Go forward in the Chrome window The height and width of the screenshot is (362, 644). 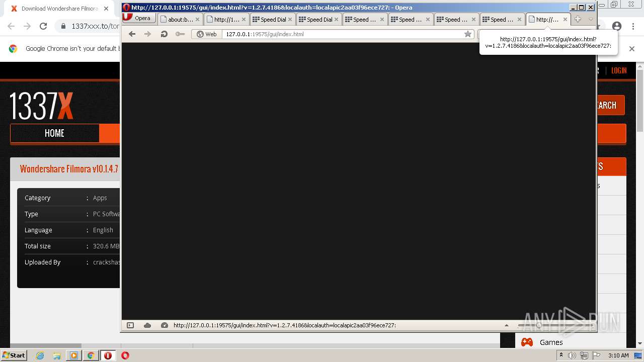(27, 26)
